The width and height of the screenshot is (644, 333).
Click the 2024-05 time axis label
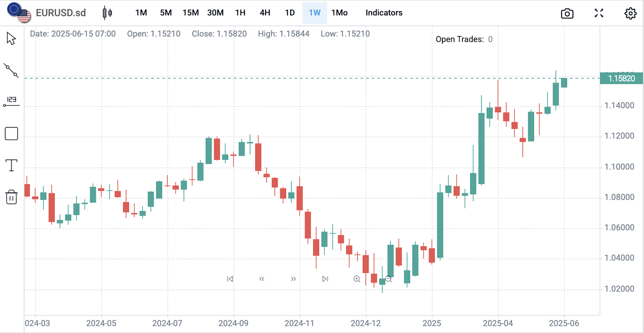[101, 323]
